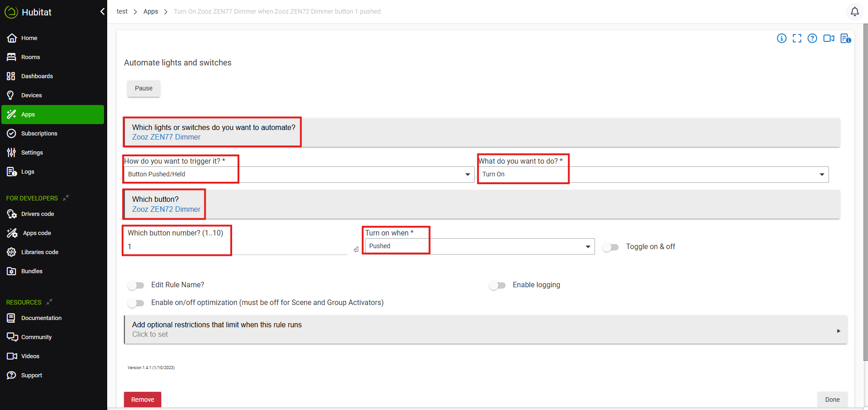Viewport: 868px width, 410px height.
Task: Click the Drivers code icon
Action: click(12, 214)
